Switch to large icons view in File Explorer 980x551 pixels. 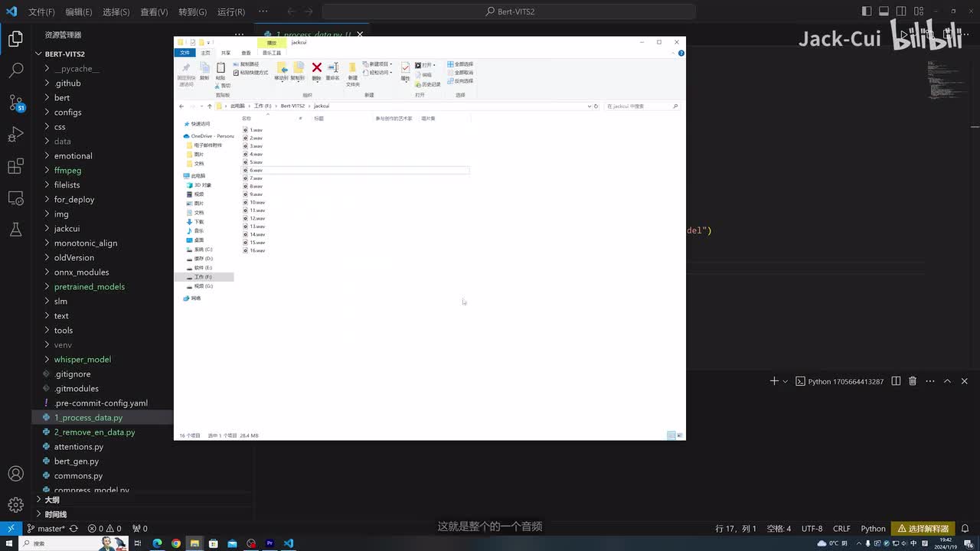coord(678,435)
